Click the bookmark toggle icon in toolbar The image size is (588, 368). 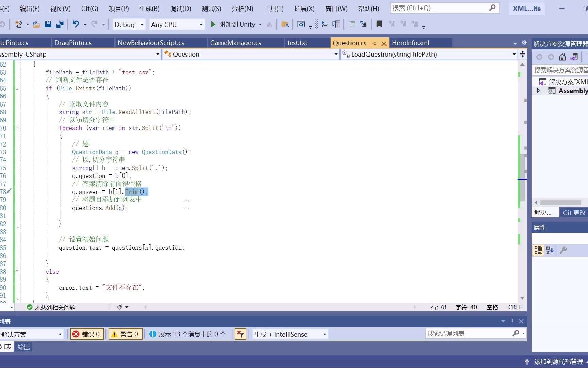coord(379,24)
